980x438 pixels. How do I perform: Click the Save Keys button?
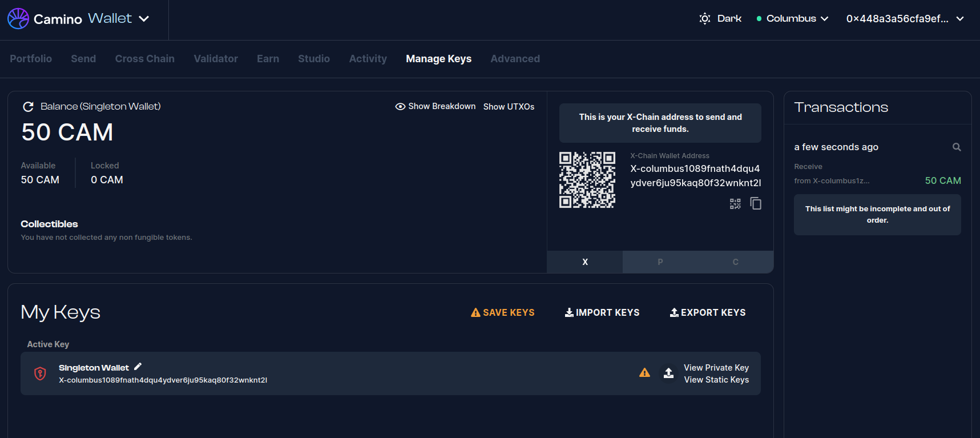[502, 312]
